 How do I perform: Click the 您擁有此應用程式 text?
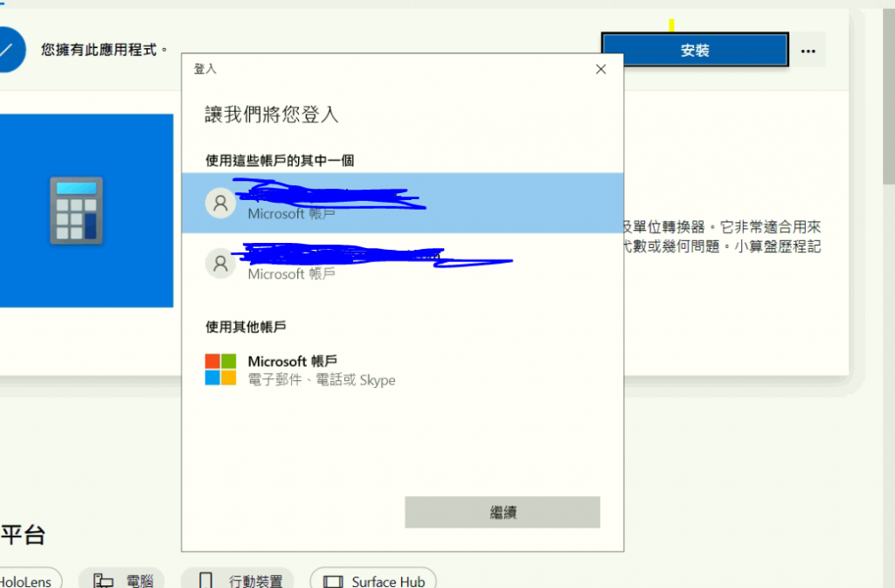[105, 50]
